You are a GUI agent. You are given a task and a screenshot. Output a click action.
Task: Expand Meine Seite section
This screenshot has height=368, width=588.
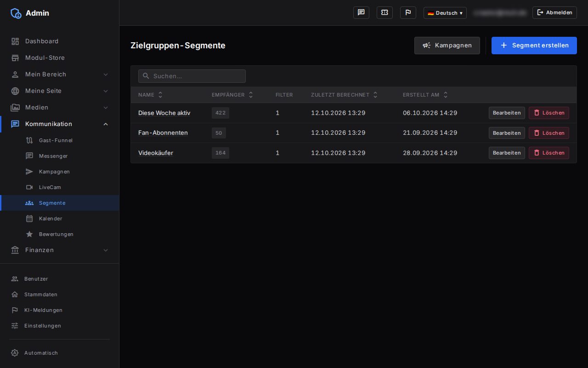tap(59, 91)
